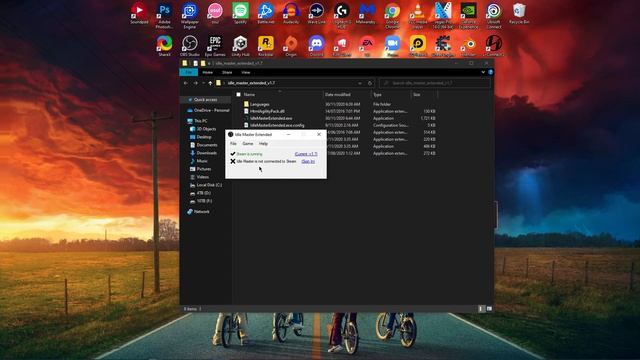Open the Discord desktop shortcut
Image resolution: width=640 pixels, height=360 pixels.
[x=316, y=45]
